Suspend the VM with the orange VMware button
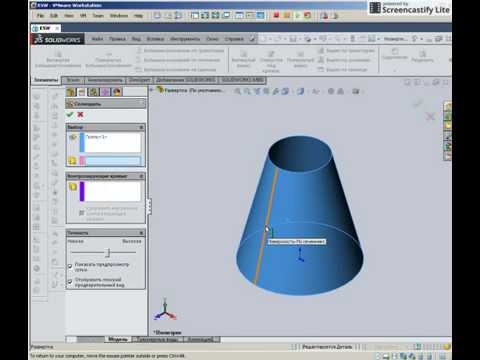Viewport: 480px width, 360px height. [x=287, y=15]
